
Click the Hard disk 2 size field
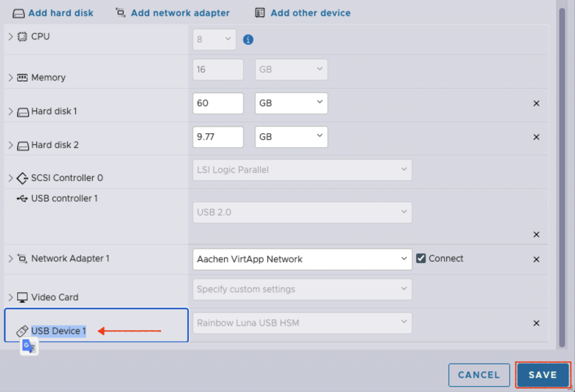click(218, 137)
